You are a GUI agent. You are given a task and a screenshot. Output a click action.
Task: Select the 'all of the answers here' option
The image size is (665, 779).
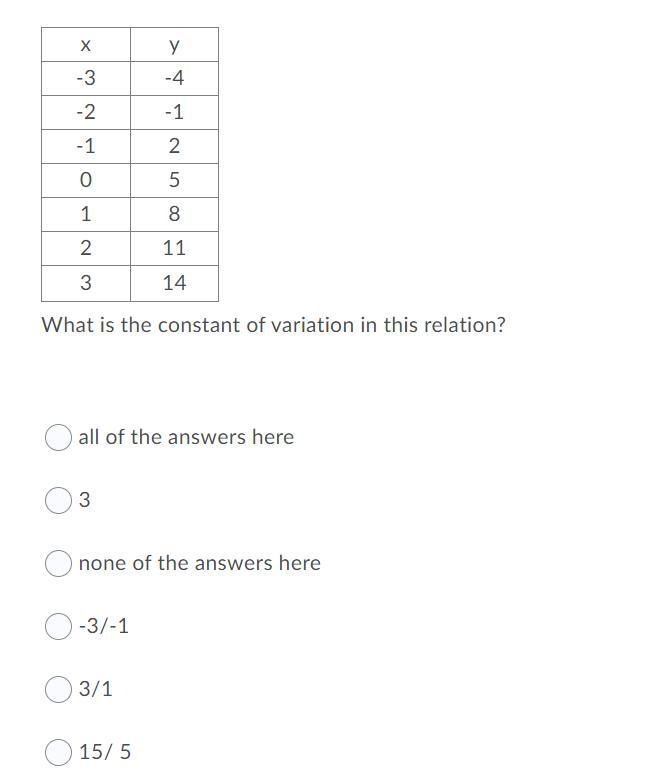pyautogui.click(x=58, y=438)
